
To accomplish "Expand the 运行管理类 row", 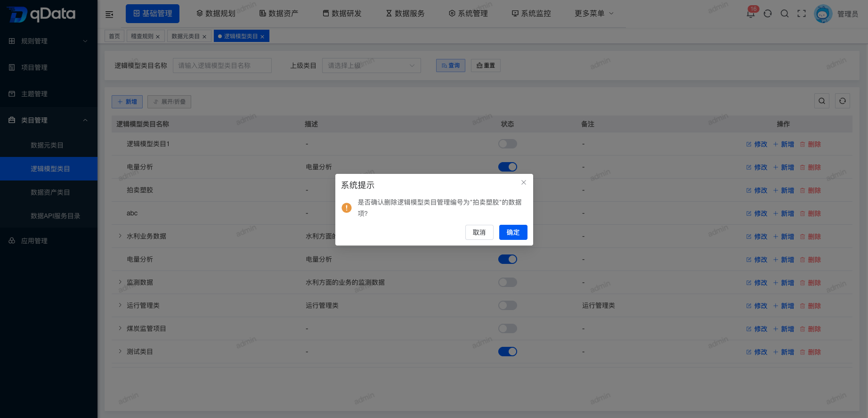I will (x=120, y=305).
